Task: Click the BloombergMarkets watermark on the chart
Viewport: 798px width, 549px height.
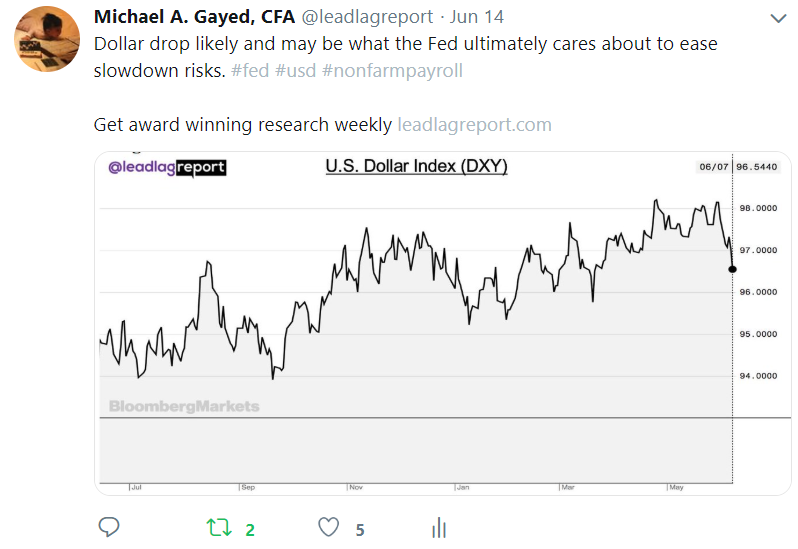Action: (x=184, y=406)
